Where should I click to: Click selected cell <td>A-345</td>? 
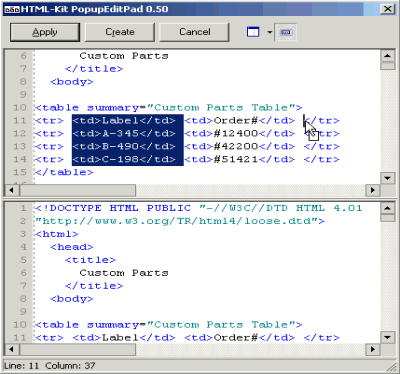pos(124,134)
